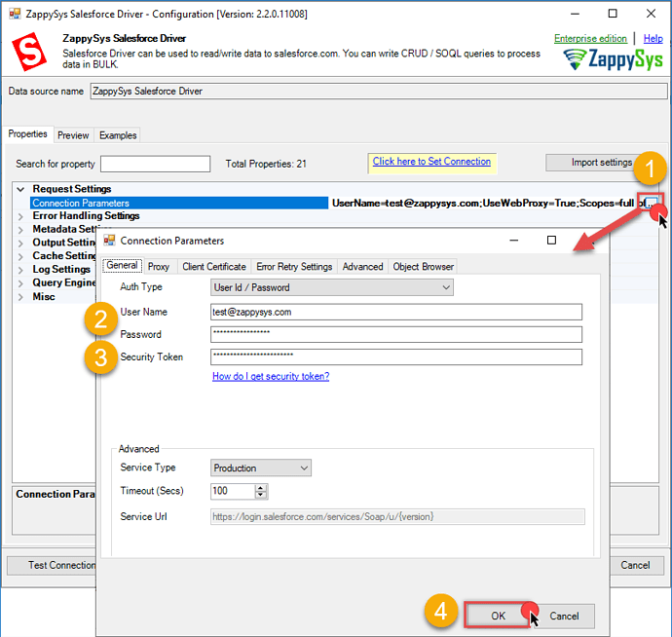Click the Salesforce S logo icon
The height and width of the screenshot is (637, 672).
coord(29,52)
